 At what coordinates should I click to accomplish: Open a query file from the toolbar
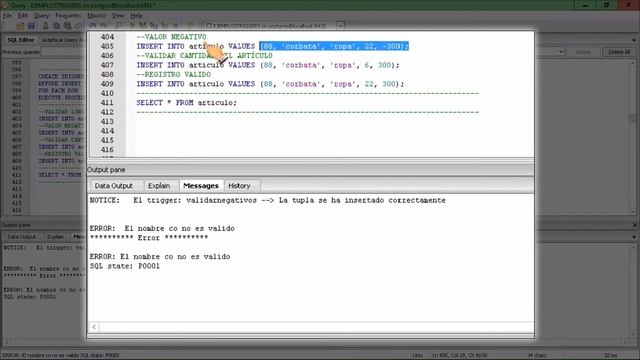[x=20, y=26]
